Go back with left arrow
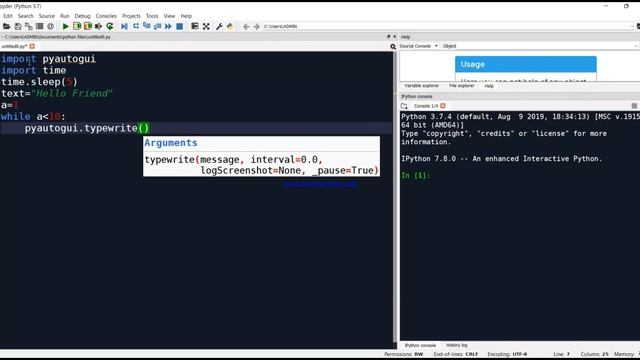Viewport: 640px width, 360px height. coord(246,26)
